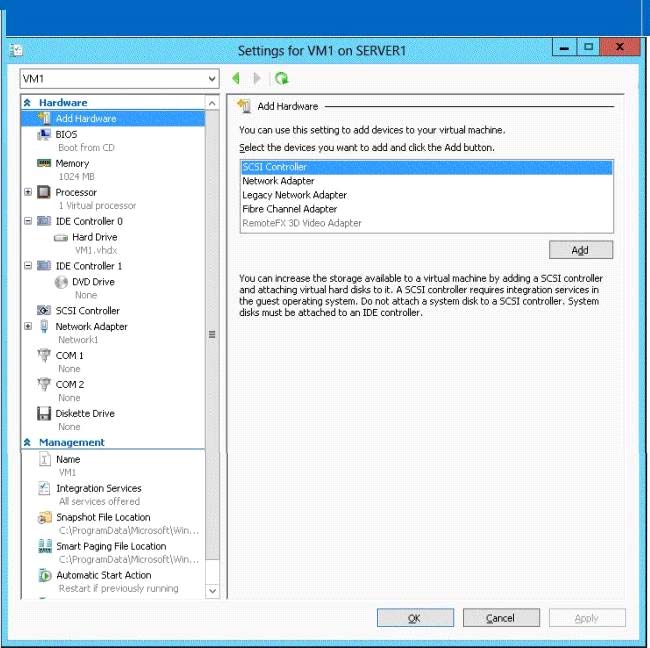
Task: Select the BIOS chip icon
Action: point(44,134)
